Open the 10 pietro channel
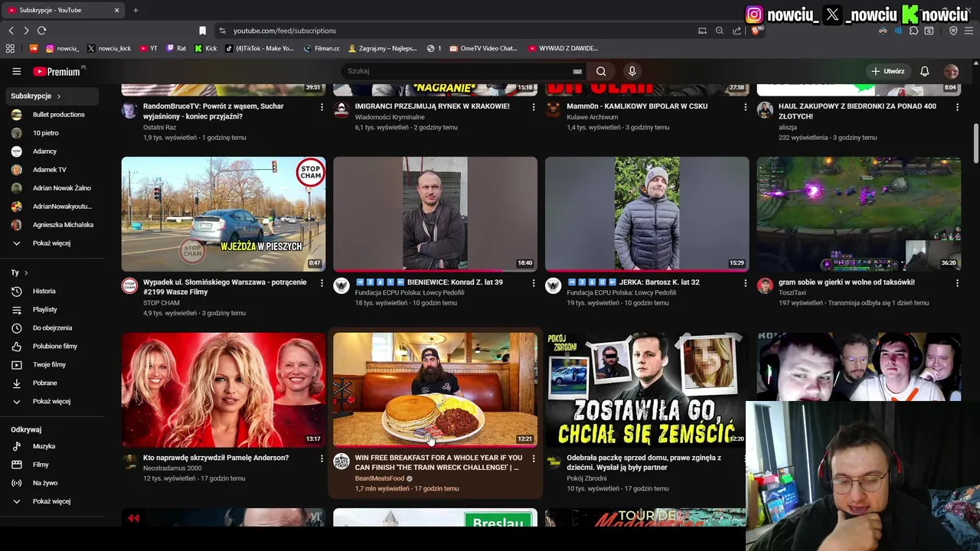980x551 pixels. point(52,133)
